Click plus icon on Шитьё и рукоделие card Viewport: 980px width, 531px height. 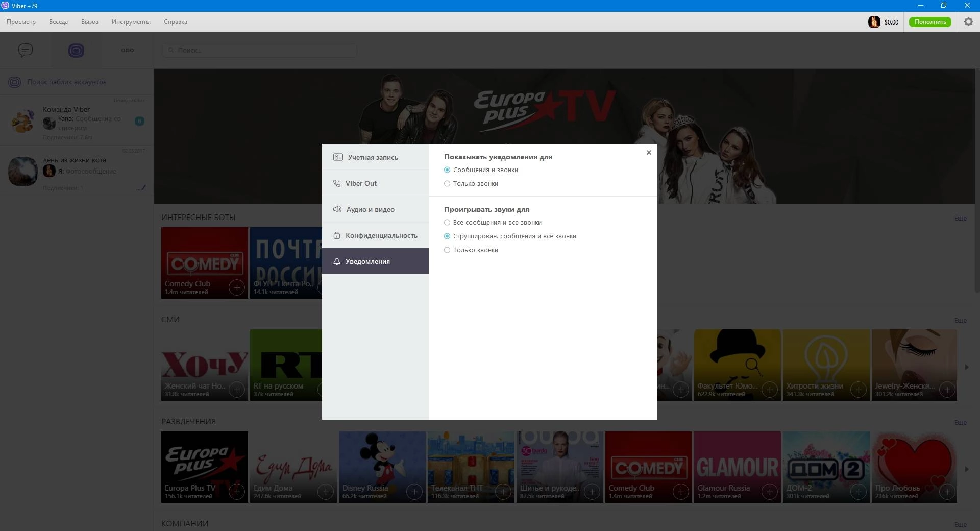tap(592, 492)
